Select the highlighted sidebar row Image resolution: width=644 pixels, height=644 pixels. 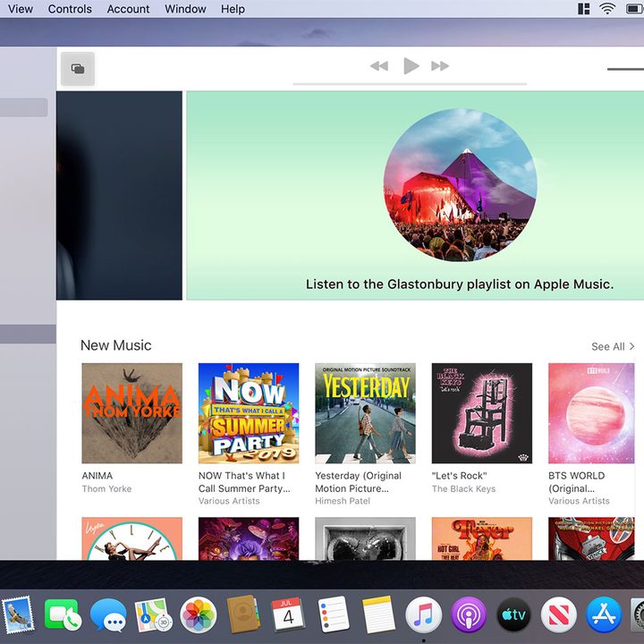click(x=28, y=334)
